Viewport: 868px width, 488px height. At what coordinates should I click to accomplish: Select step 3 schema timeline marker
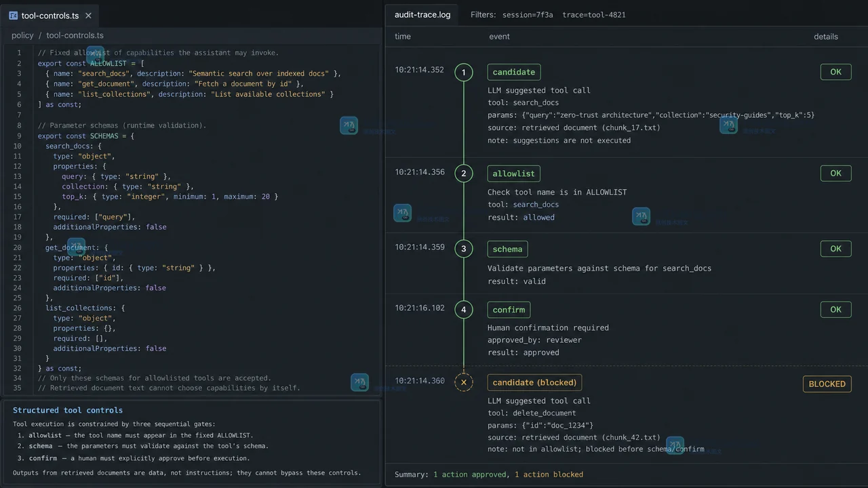point(464,249)
